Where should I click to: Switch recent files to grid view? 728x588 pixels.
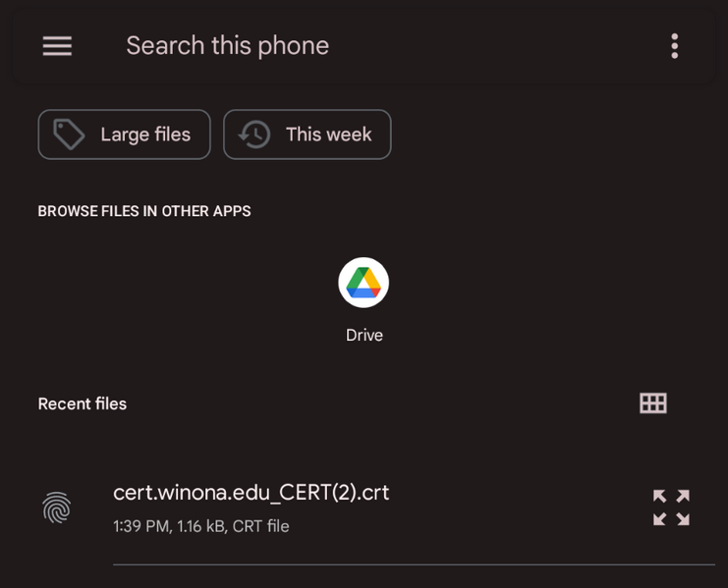pyautogui.click(x=652, y=403)
